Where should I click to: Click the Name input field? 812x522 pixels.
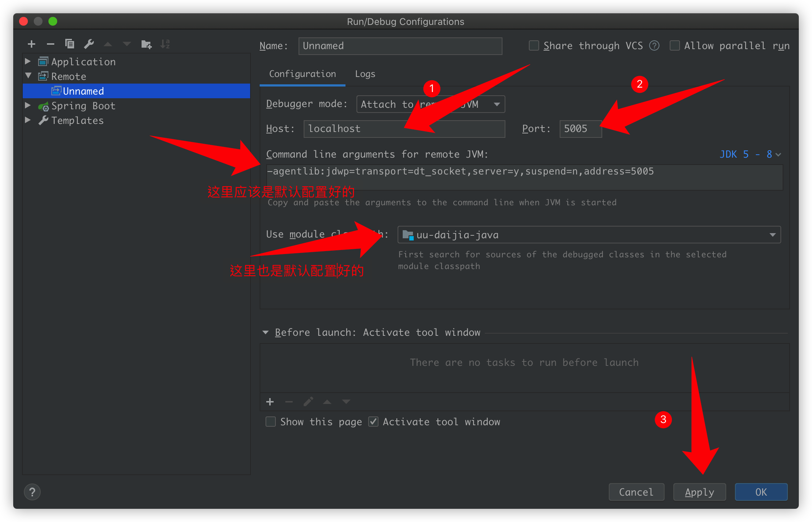coord(400,46)
